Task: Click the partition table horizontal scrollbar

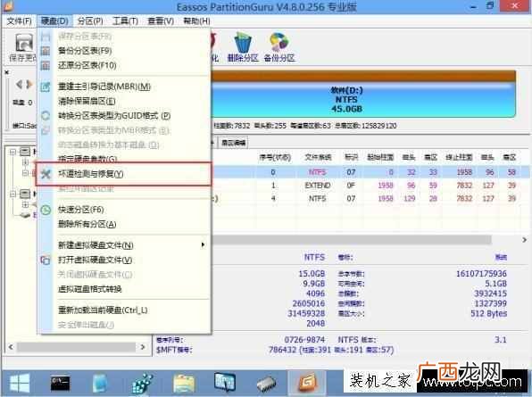Action: 352,240
